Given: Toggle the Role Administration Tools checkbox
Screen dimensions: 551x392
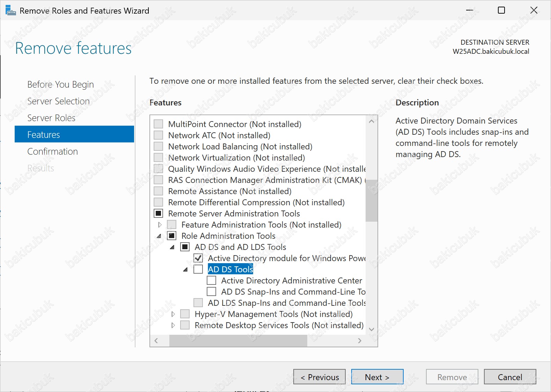Looking at the screenshot, I should point(172,236).
